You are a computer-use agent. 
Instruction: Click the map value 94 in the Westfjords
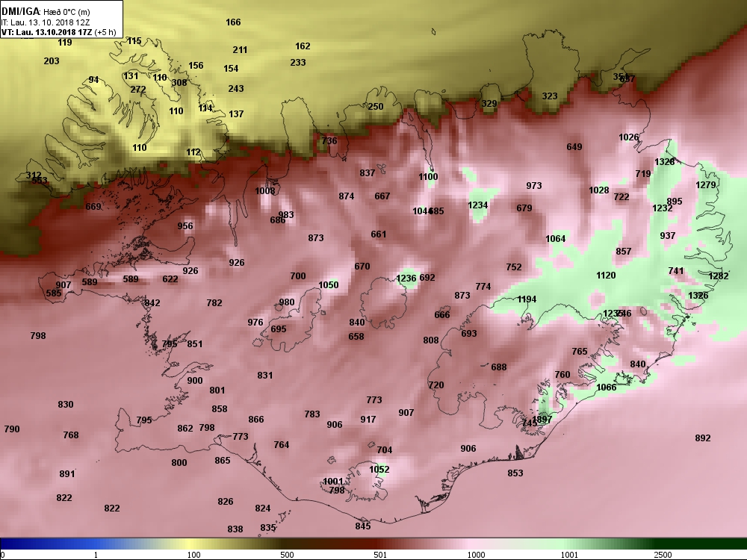click(x=94, y=80)
